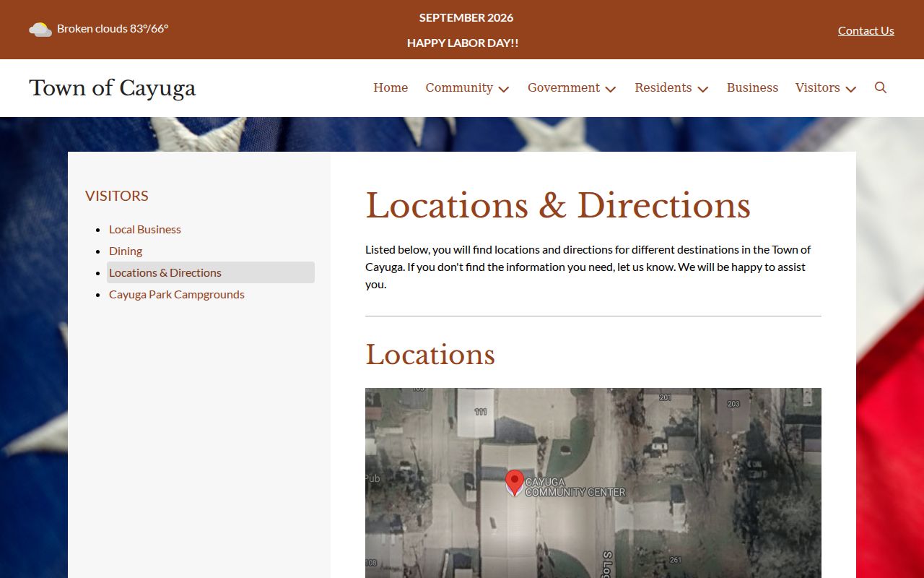Expand the Visitors menu chevron
This screenshot has height=578, width=924.
[851, 89]
